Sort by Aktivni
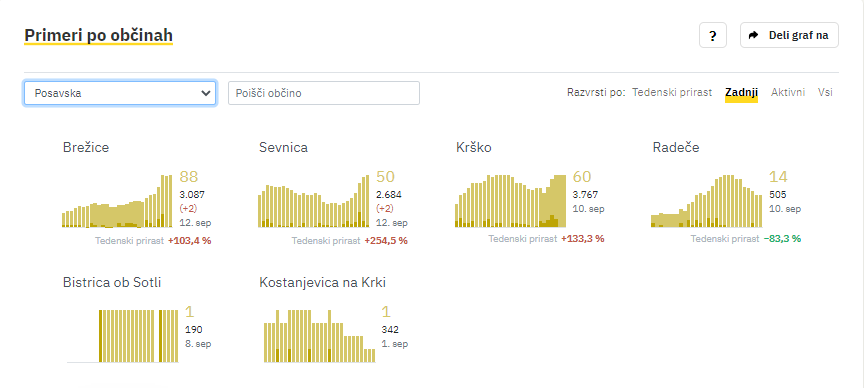Screen dimensions: 864x388 click(x=788, y=93)
